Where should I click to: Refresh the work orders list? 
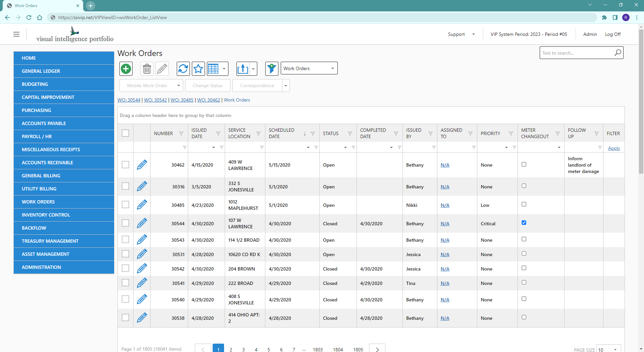(x=183, y=68)
